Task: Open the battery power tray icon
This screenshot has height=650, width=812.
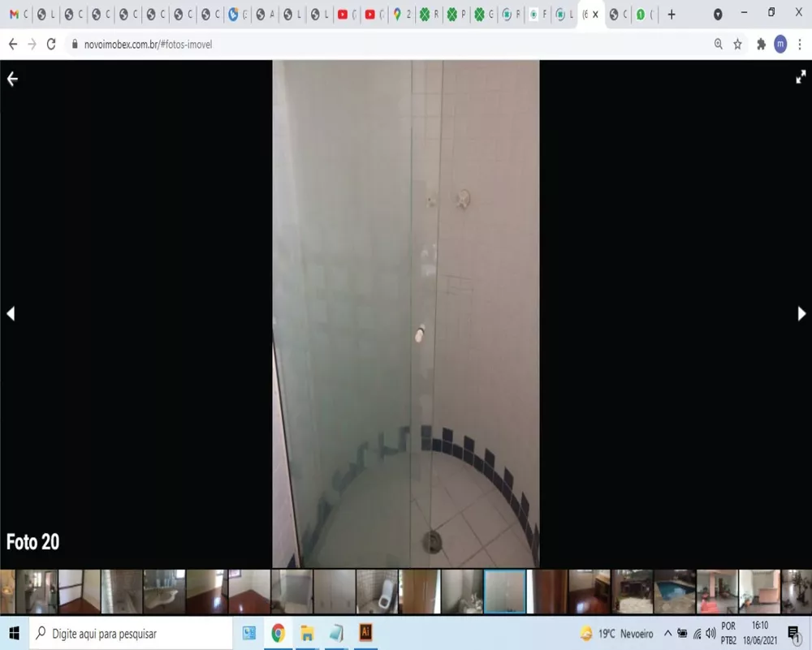Action: tap(683, 634)
